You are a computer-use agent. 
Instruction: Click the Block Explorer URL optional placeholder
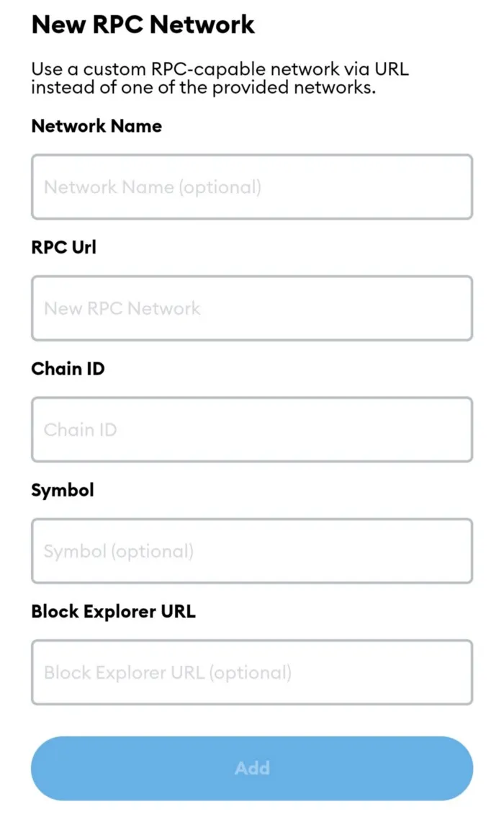click(x=168, y=672)
